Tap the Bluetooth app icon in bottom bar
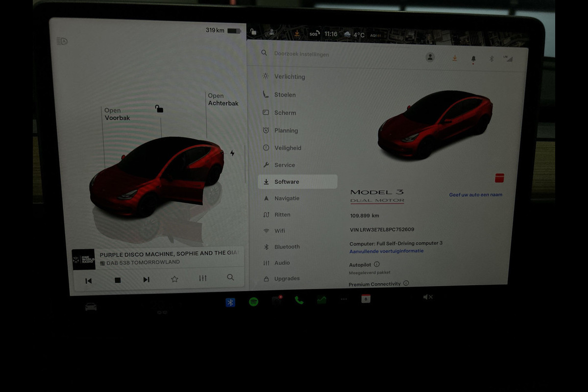 pyautogui.click(x=230, y=302)
